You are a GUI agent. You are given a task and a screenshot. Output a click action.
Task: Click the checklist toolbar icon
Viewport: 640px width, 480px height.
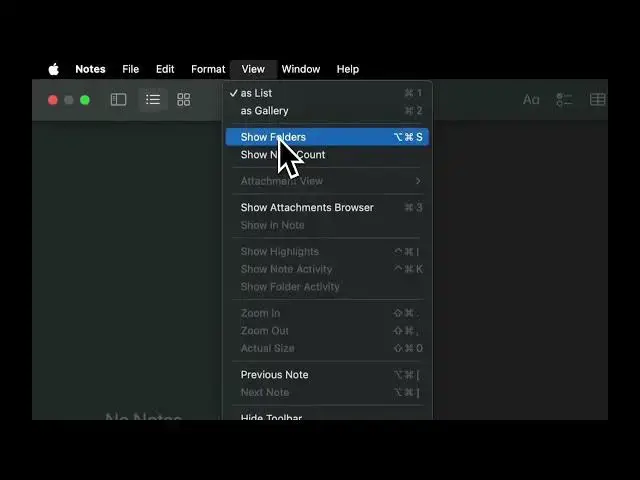click(x=564, y=100)
